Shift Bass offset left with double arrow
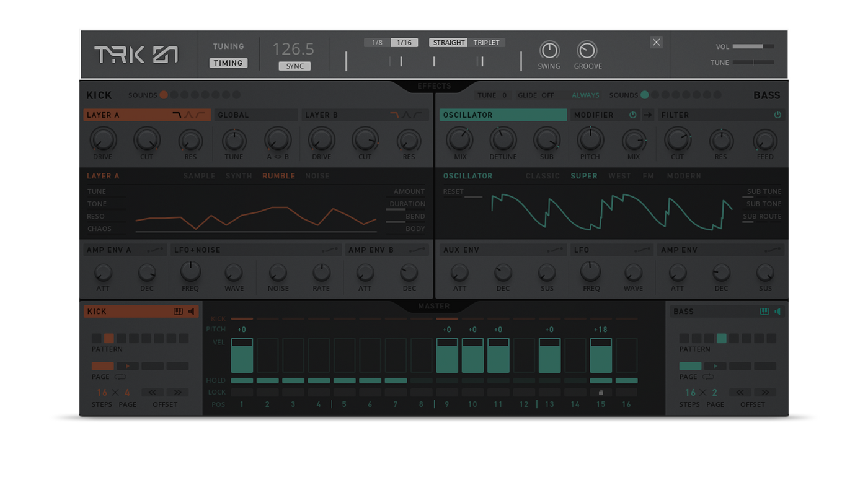This screenshot has width=868, height=498. [740, 392]
